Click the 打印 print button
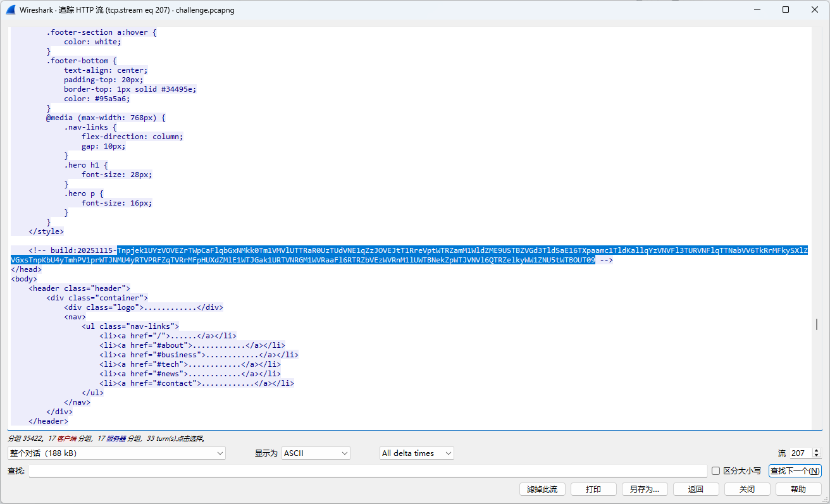This screenshot has width=830, height=504. 593,489
